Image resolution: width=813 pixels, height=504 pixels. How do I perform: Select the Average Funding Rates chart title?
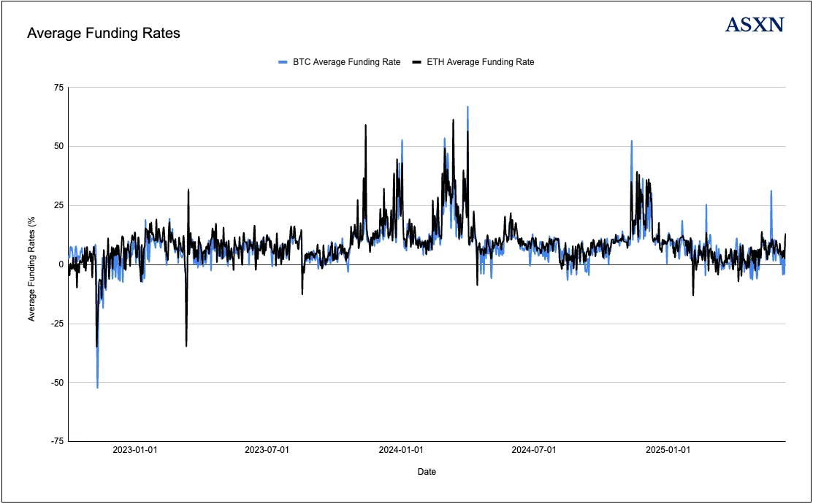[x=104, y=34]
